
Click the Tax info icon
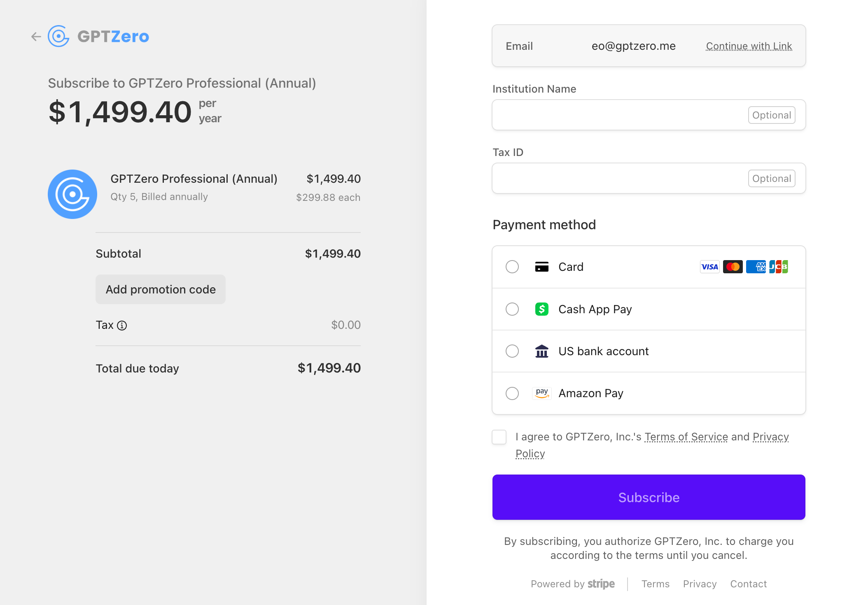[x=122, y=326]
